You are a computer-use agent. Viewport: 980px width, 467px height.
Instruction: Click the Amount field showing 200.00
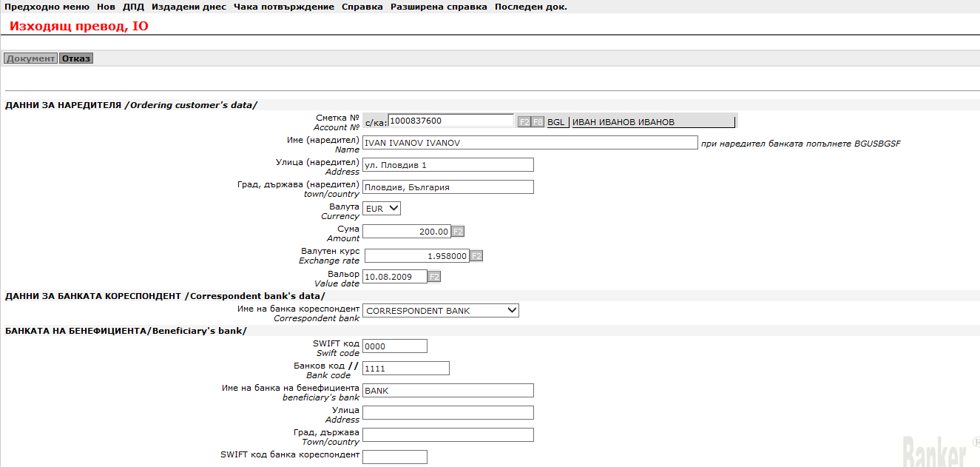click(x=407, y=231)
